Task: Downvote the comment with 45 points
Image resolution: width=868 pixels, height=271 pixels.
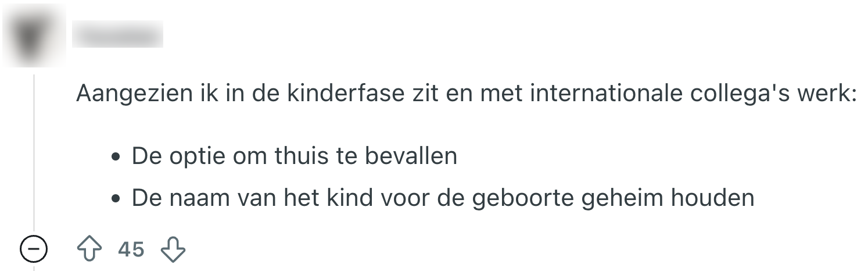Action: tap(173, 250)
